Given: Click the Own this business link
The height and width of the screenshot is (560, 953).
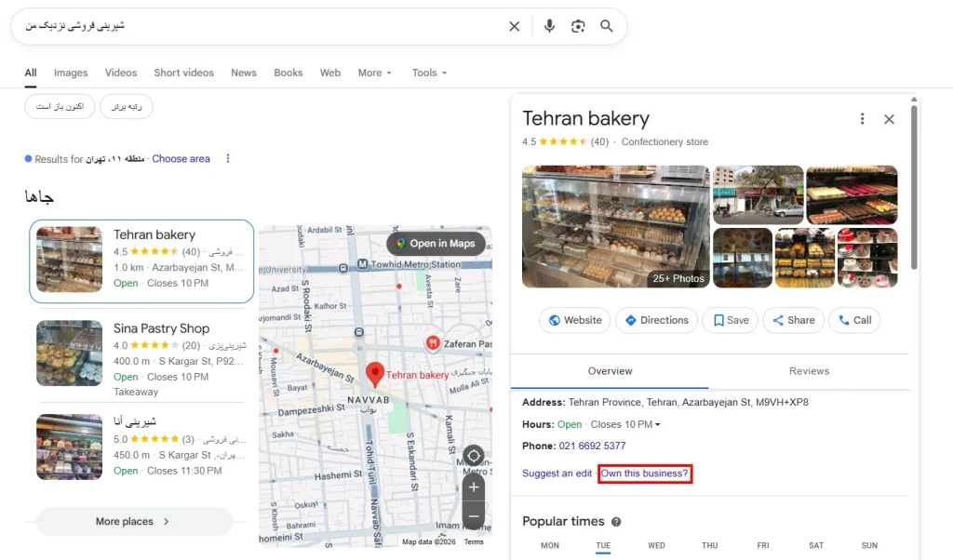Looking at the screenshot, I should [644, 473].
